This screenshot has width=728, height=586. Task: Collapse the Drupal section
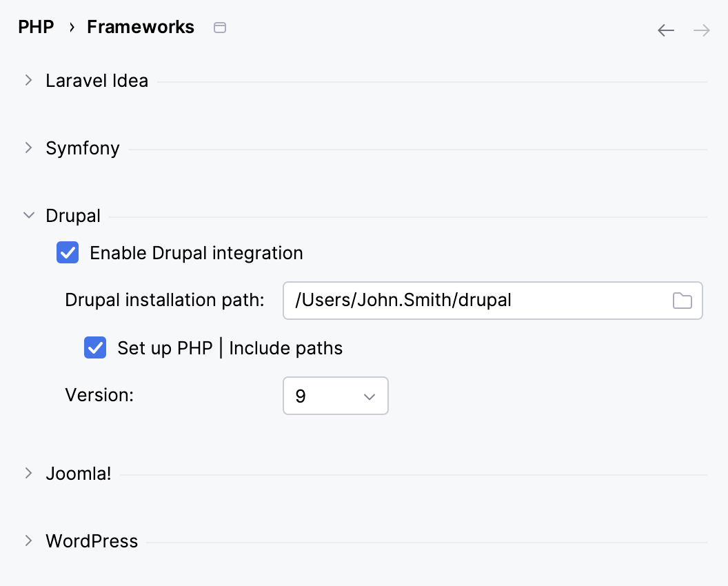pos(28,215)
